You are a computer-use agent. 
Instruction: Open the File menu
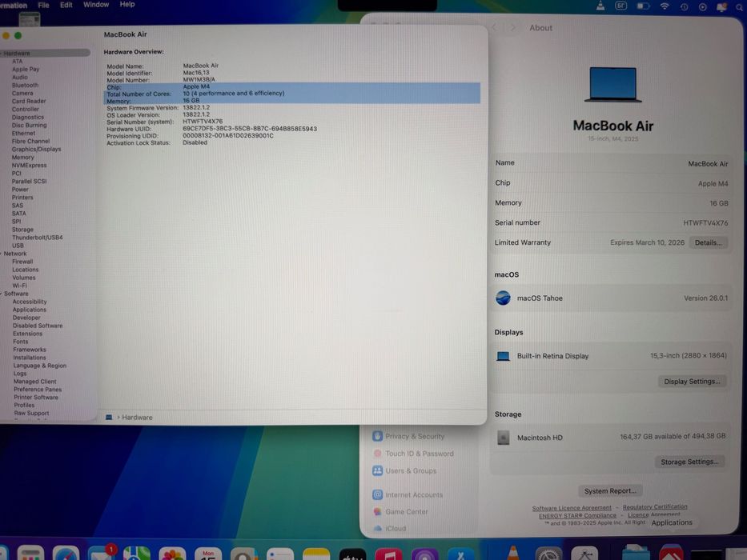[x=43, y=5]
